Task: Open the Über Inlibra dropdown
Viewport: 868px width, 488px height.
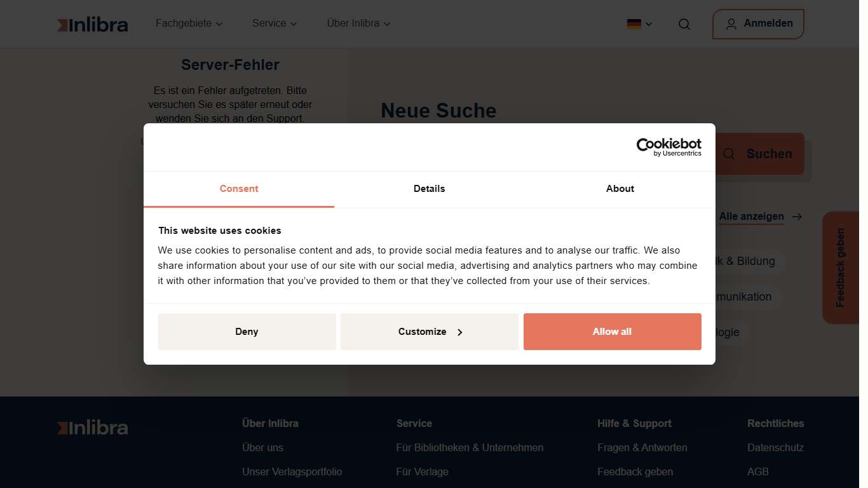Action: [x=358, y=24]
